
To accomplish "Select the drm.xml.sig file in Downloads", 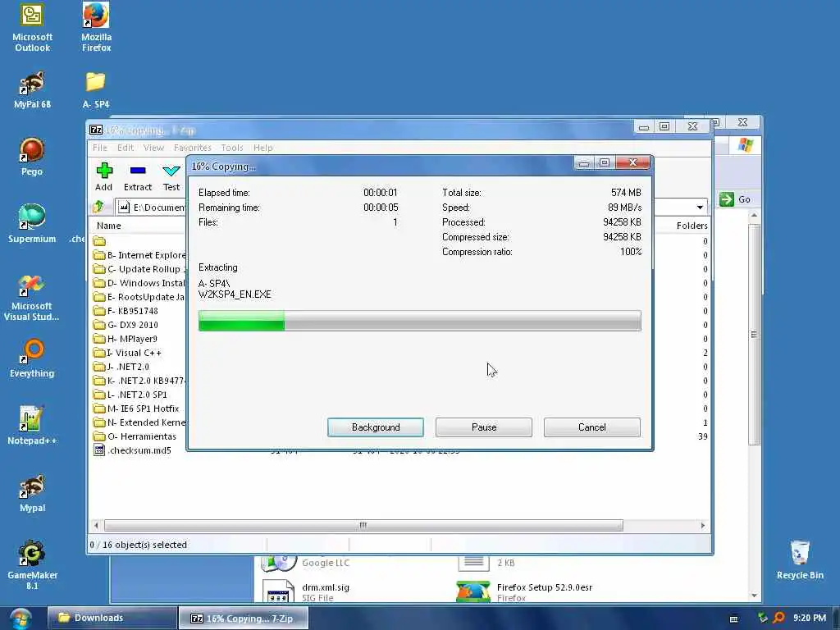I will [307, 591].
